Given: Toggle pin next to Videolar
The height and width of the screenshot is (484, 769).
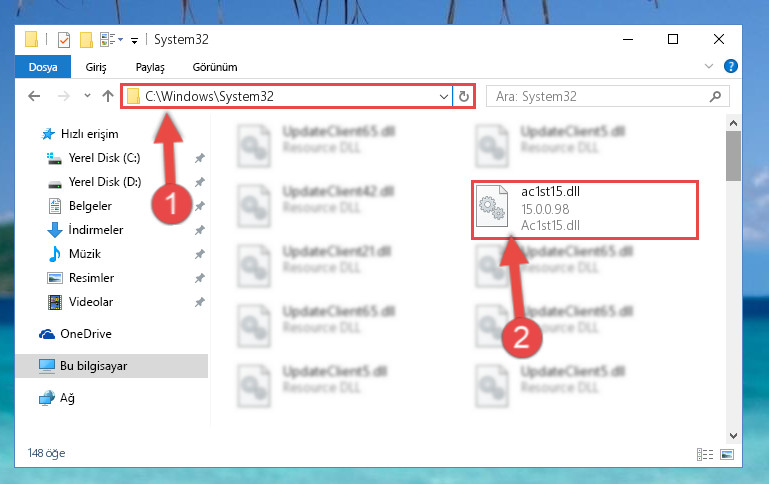Looking at the screenshot, I should click(200, 302).
